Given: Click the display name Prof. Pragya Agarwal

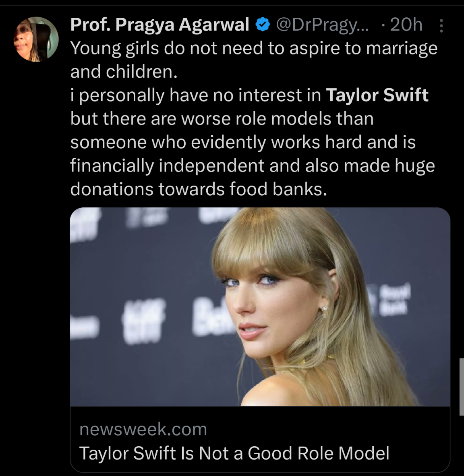Looking at the screenshot, I should click(x=160, y=25).
